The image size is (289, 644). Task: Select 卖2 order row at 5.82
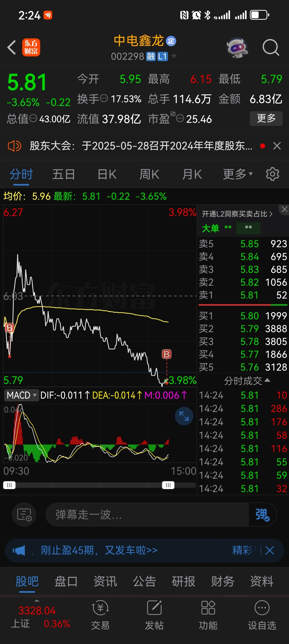[243, 282]
